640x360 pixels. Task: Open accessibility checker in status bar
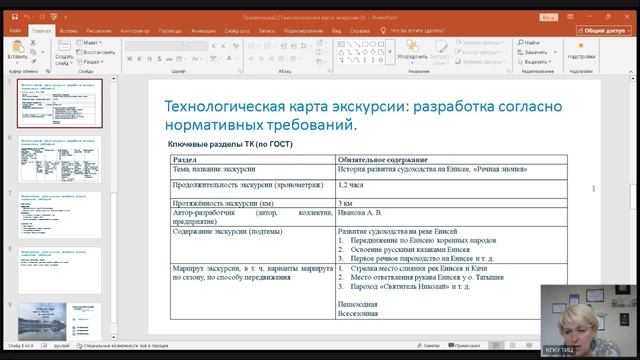click(122, 346)
